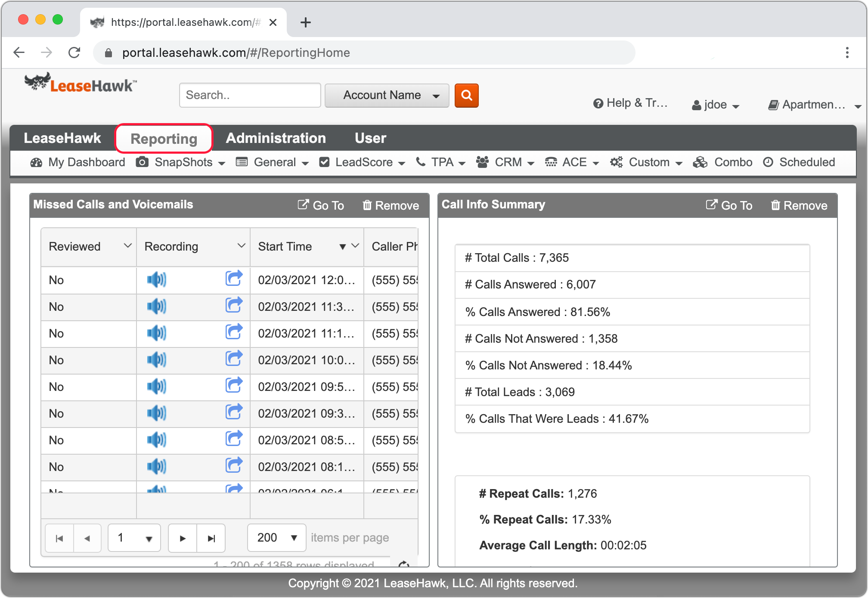Share recording of the 02/03/2021 11:1… call
The image size is (868, 598).
[x=234, y=332]
